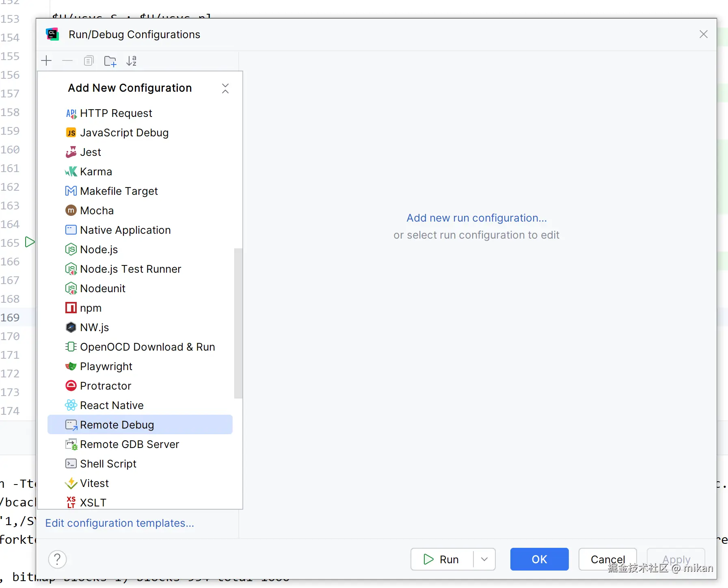Choose JavaScript Debug configuration type
The height and width of the screenshot is (588, 728).
(140, 133)
